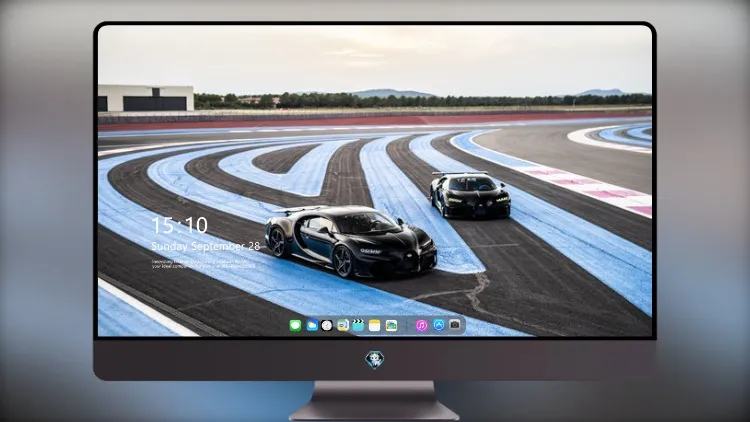
Task: Launch the Clock app from the dock
Action: pos(327,326)
